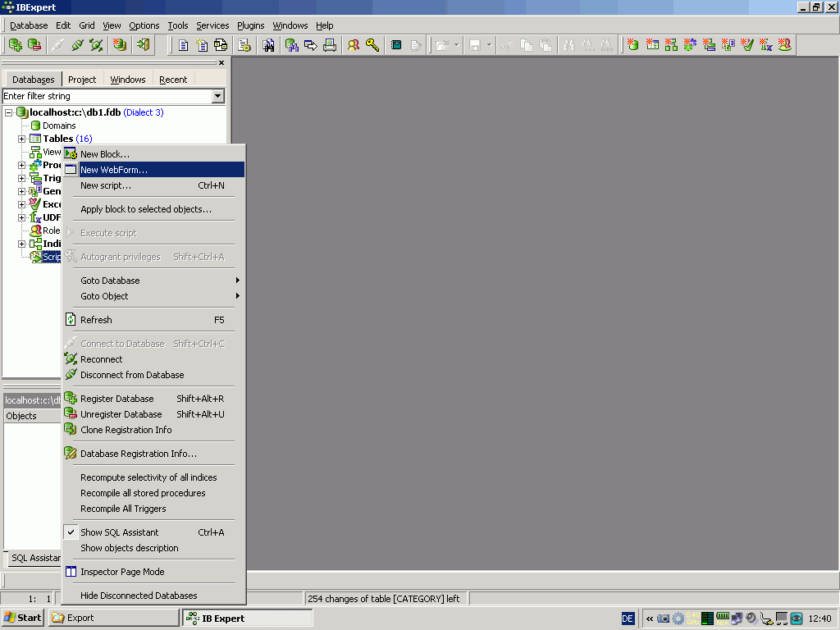Open the Tools menu in the menu bar
This screenshot has height=630, width=840.
click(178, 25)
